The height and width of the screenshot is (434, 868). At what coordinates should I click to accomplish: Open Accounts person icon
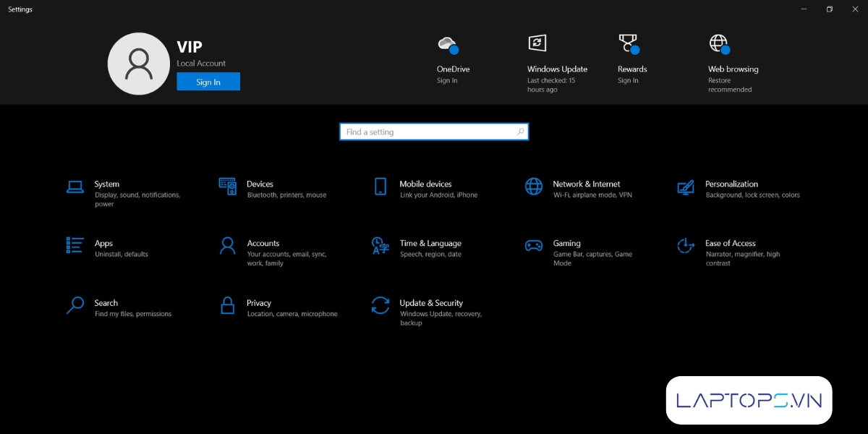click(x=228, y=246)
